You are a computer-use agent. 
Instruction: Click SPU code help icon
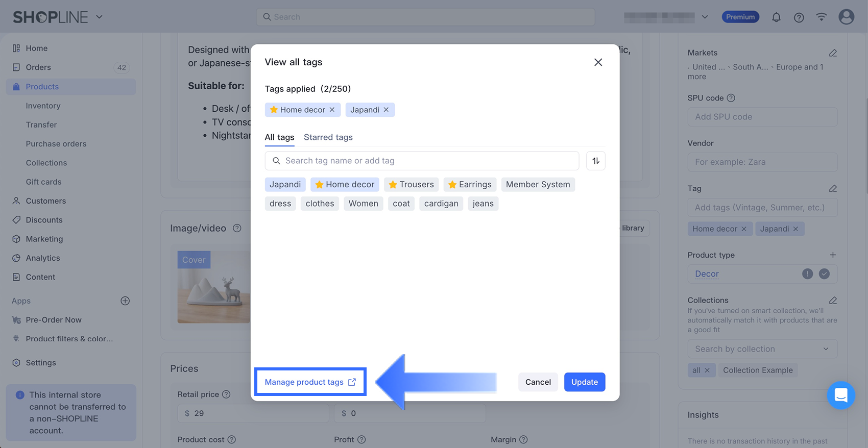pyautogui.click(x=731, y=98)
